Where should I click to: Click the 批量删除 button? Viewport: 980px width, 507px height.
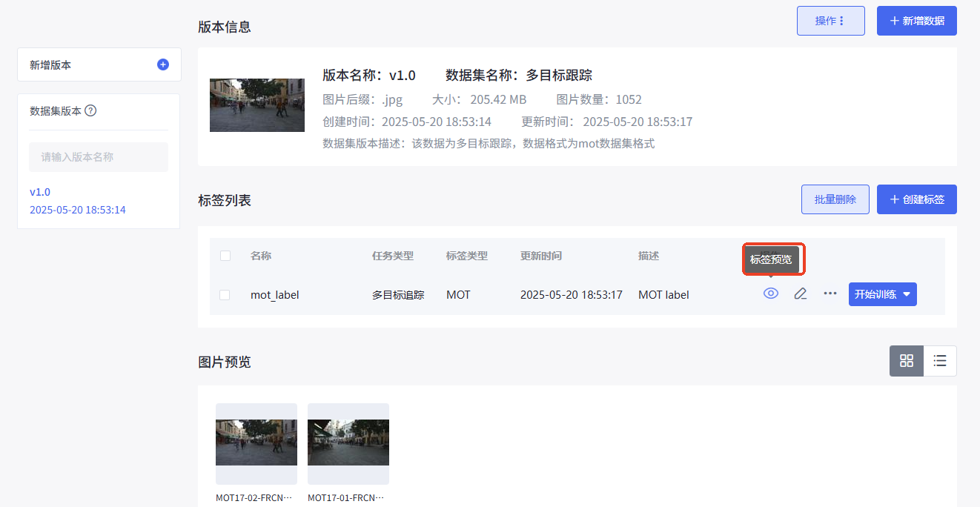coord(835,199)
